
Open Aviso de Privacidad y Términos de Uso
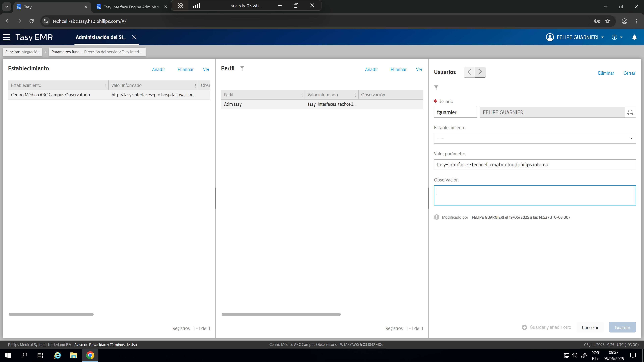click(105, 345)
